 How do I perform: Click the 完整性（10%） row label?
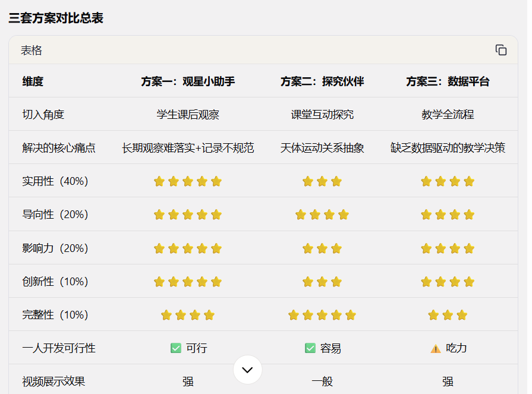pyautogui.click(x=55, y=314)
